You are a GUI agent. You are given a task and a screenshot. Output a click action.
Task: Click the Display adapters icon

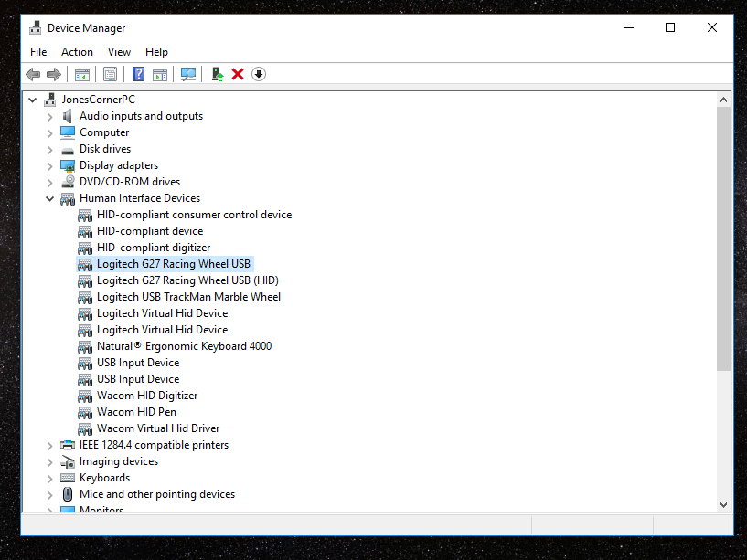[68, 165]
